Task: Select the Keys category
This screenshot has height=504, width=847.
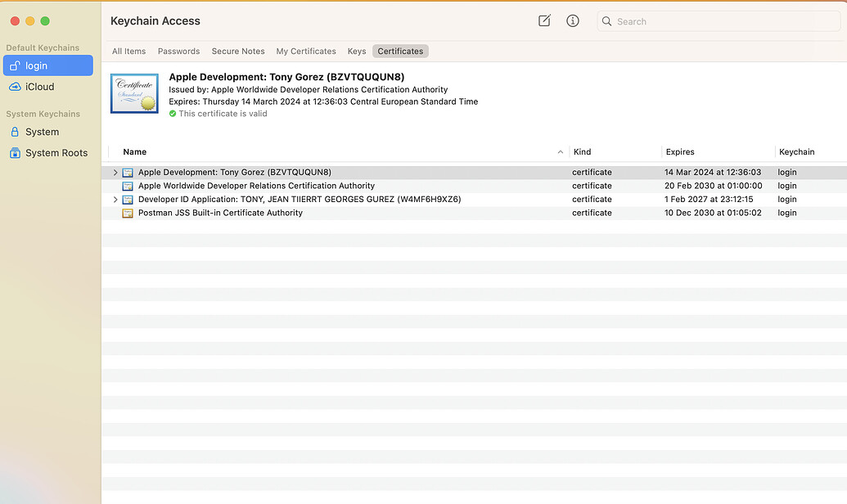Action: (x=356, y=51)
